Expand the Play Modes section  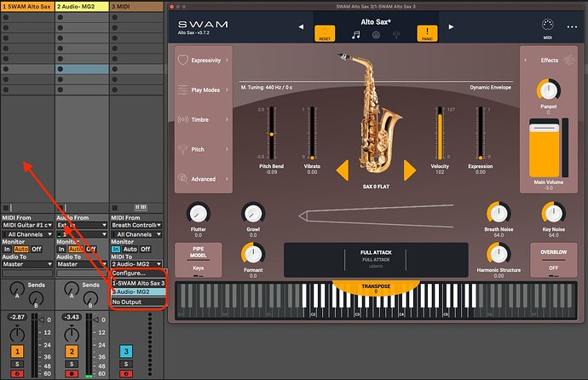(x=204, y=90)
